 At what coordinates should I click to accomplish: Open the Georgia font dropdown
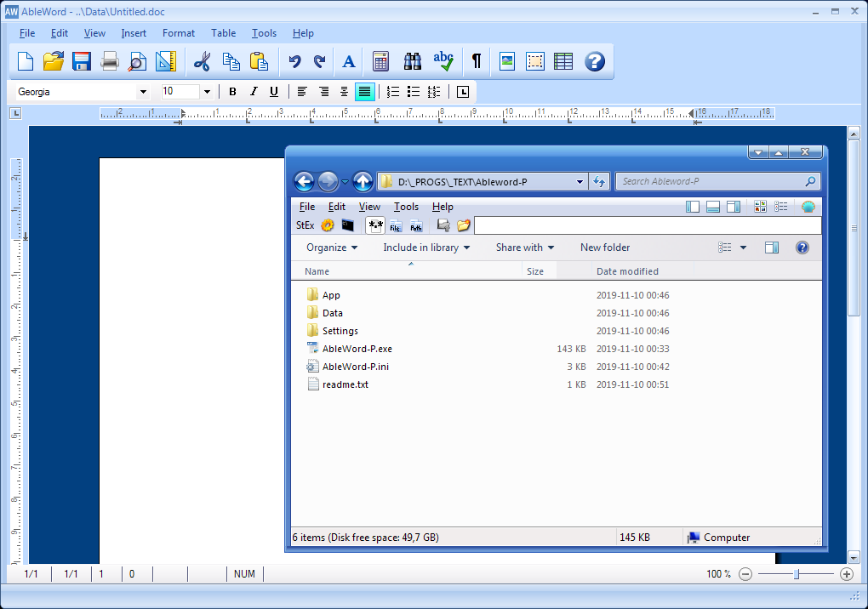click(x=143, y=92)
